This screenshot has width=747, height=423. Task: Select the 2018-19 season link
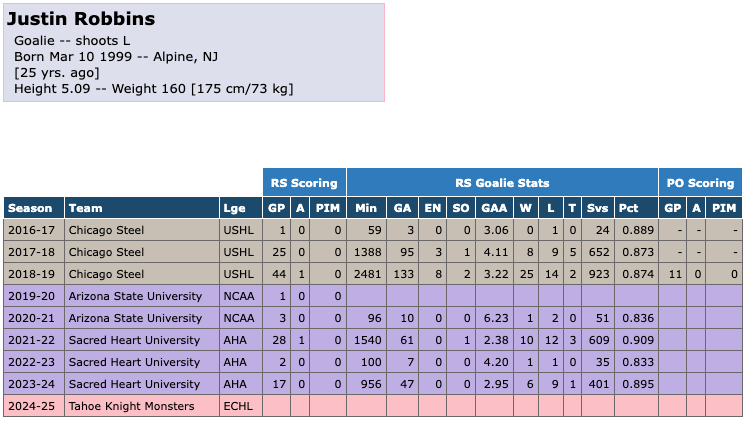pyautogui.click(x=28, y=273)
